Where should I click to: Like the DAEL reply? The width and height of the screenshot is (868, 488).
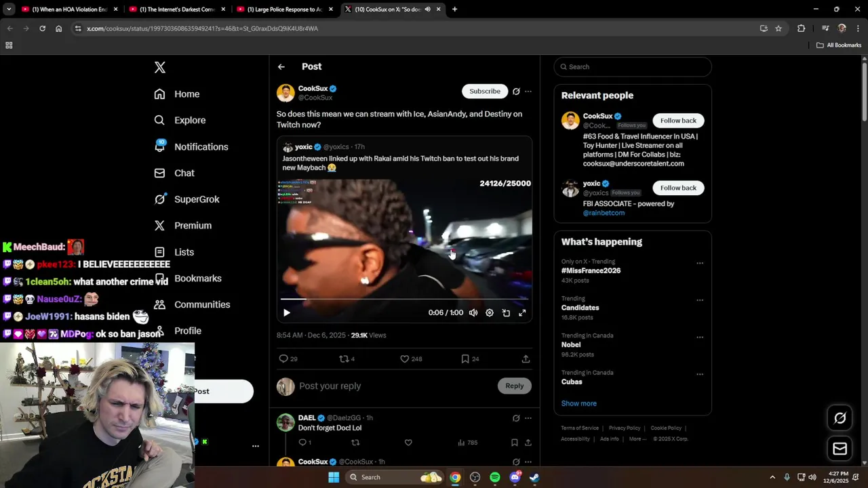[408, 443]
